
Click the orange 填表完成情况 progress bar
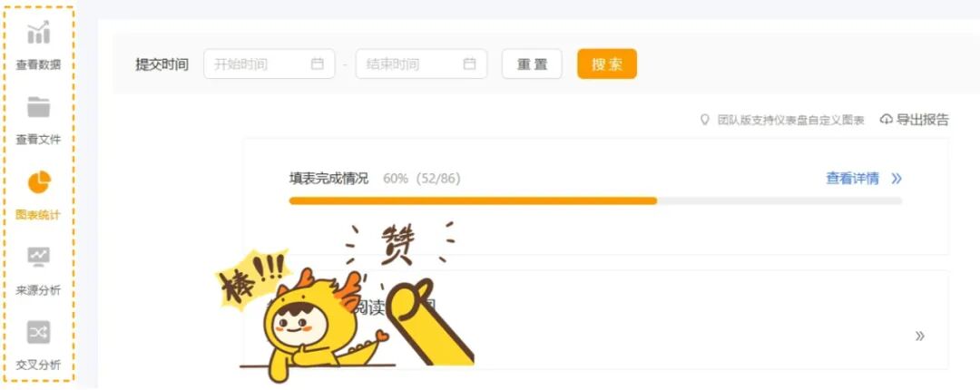pyautogui.click(x=473, y=200)
